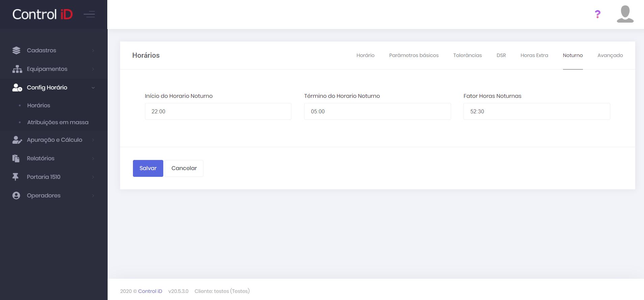Image resolution: width=644 pixels, height=300 pixels.
Task: Open help via the purple question mark
Action: (597, 14)
